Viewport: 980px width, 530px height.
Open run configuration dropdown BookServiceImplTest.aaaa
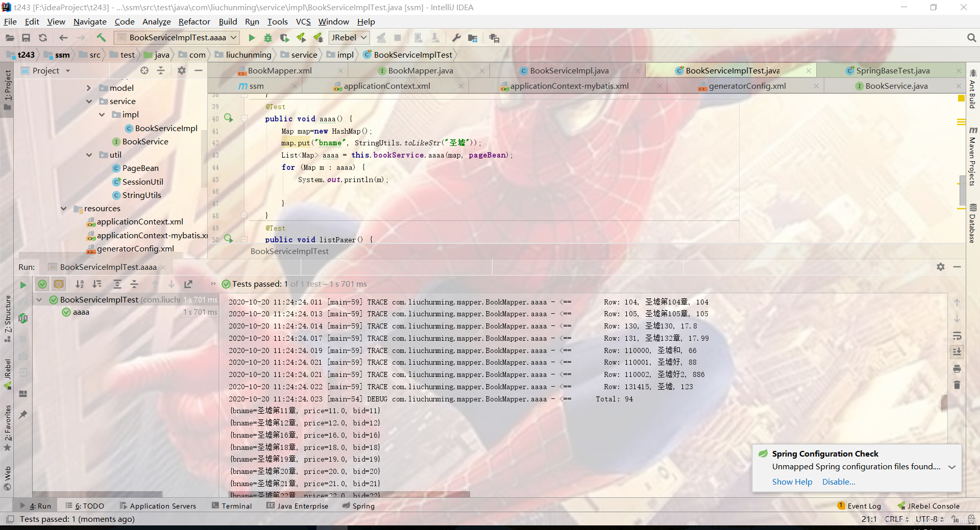coord(177,38)
